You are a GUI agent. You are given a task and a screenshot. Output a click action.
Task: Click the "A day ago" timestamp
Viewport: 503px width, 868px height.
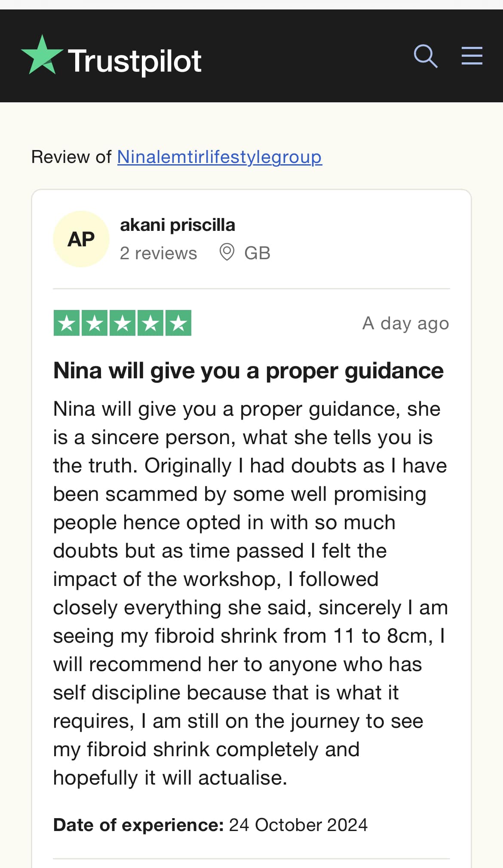click(406, 323)
